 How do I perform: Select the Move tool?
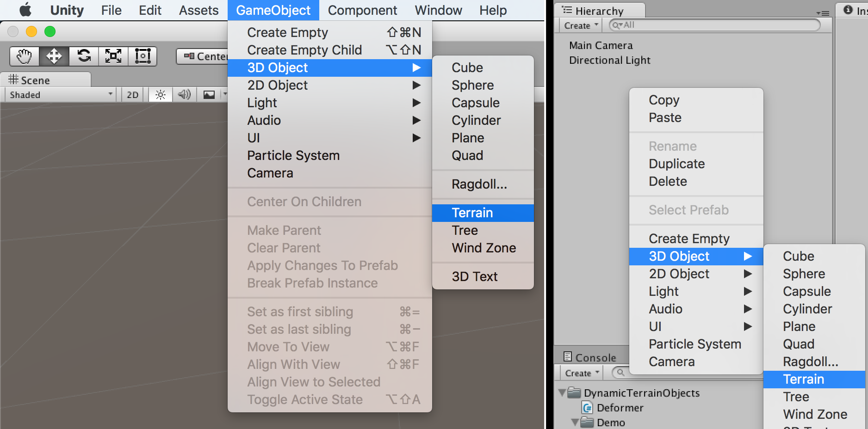[54, 56]
